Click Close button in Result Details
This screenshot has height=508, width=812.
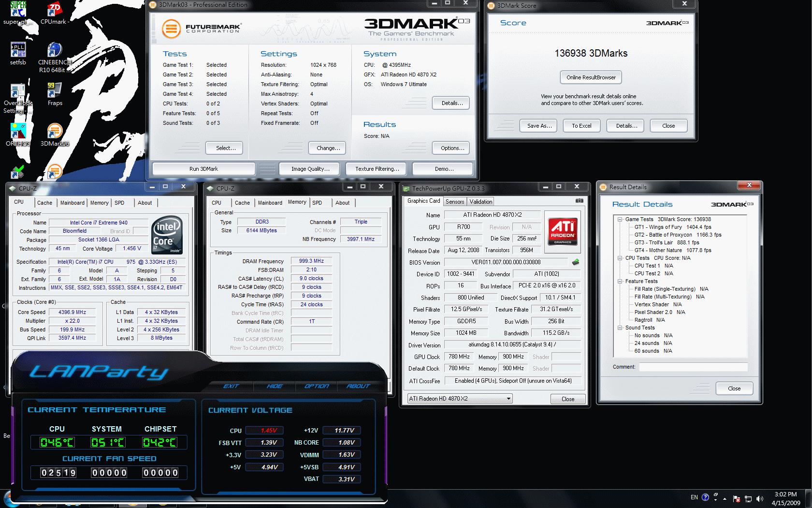tap(734, 388)
